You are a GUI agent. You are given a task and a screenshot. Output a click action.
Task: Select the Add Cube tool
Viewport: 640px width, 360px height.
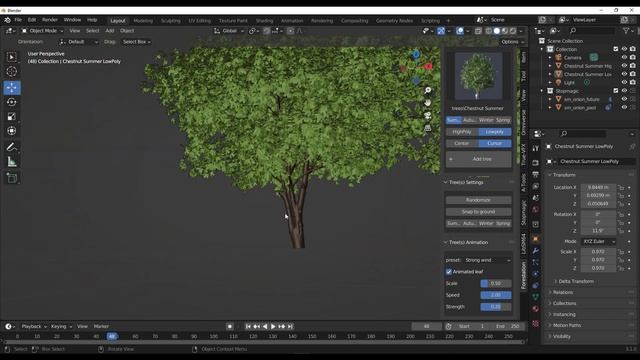click(12, 178)
